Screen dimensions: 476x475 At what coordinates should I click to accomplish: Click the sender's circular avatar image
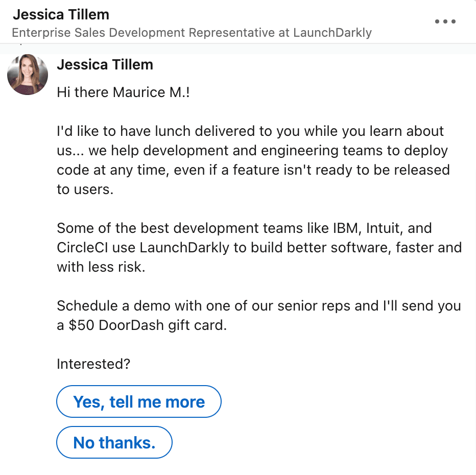click(x=27, y=75)
